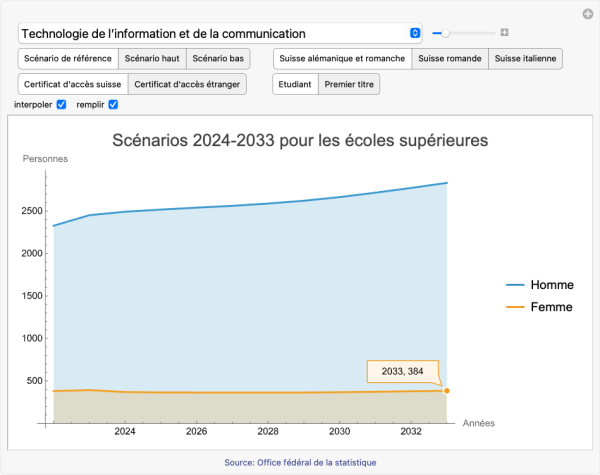600x475 pixels.
Task: Switch to Suisse italienne region
Action: (x=526, y=59)
